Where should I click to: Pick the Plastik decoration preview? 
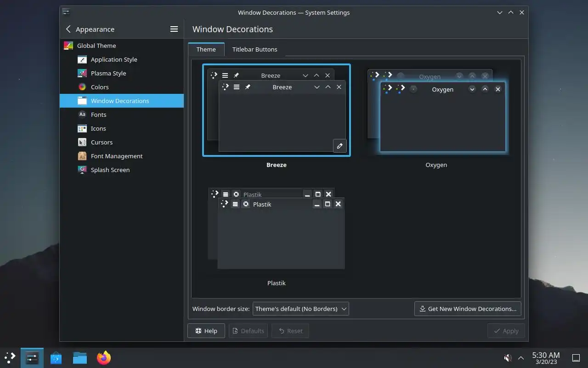tap(277, 229)
